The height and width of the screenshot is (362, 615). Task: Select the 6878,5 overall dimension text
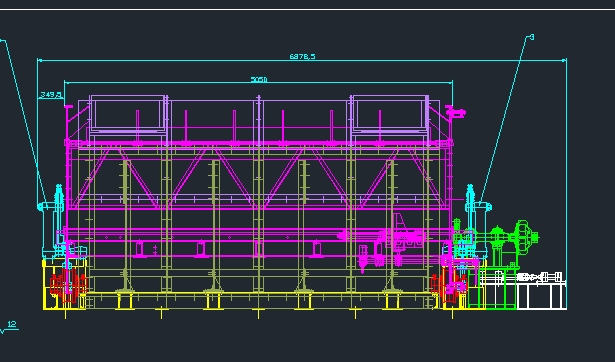tap(302, 56)
